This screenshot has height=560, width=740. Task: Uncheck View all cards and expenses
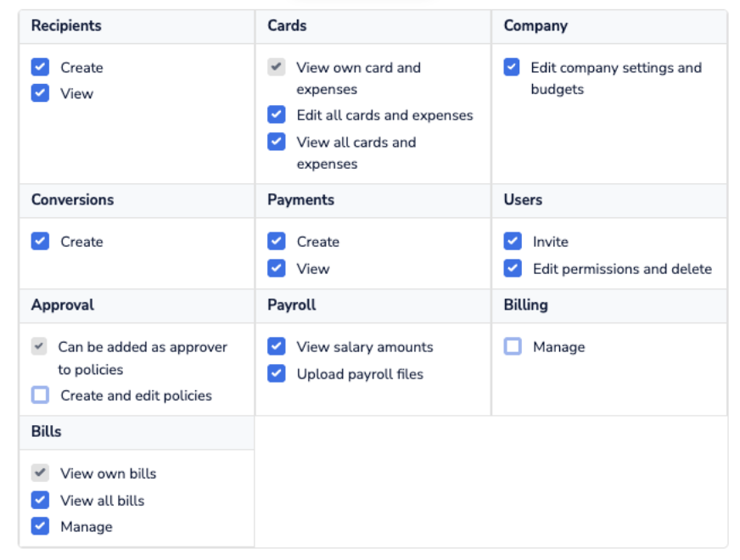277,142
